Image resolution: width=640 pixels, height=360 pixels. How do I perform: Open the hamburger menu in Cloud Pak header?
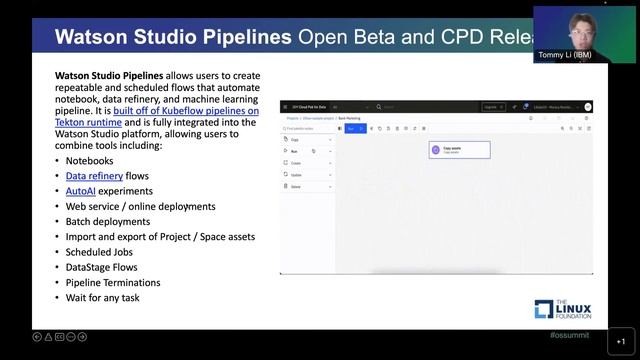tap(285, 107)
